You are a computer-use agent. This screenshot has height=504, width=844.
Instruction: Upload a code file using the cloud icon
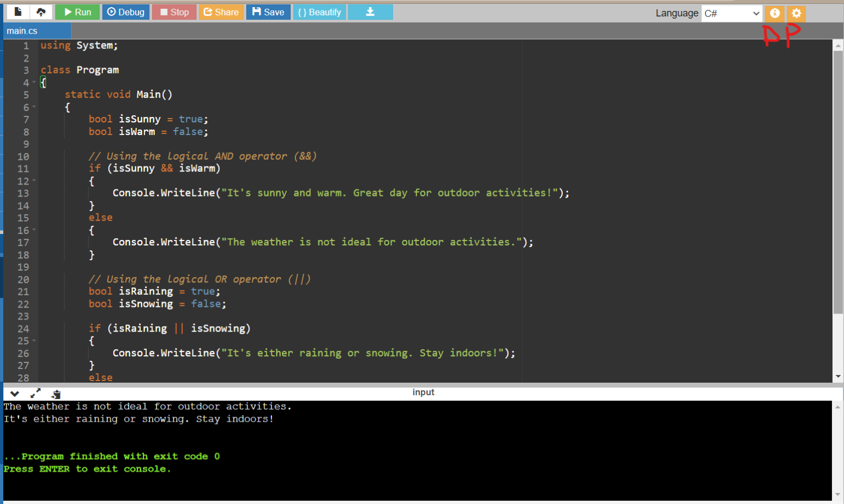42,12
